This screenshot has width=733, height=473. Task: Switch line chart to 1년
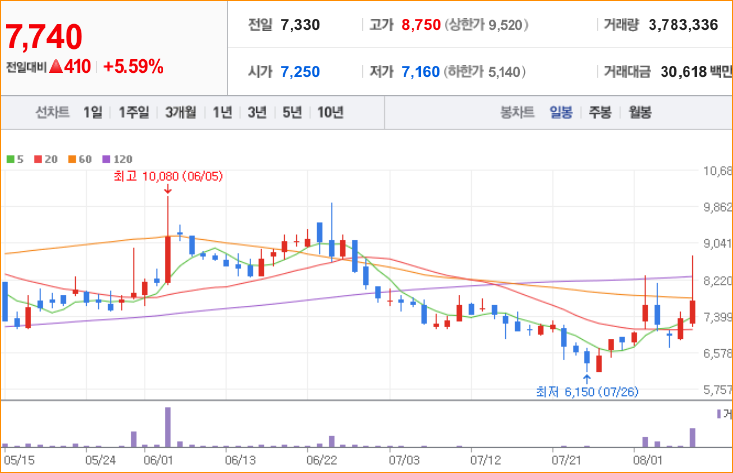point(223,112)
